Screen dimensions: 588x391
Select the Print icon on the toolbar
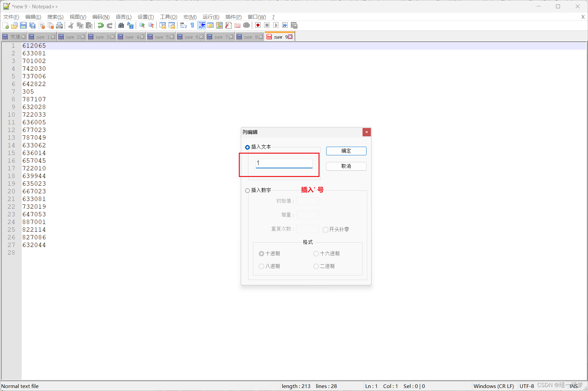59,25
